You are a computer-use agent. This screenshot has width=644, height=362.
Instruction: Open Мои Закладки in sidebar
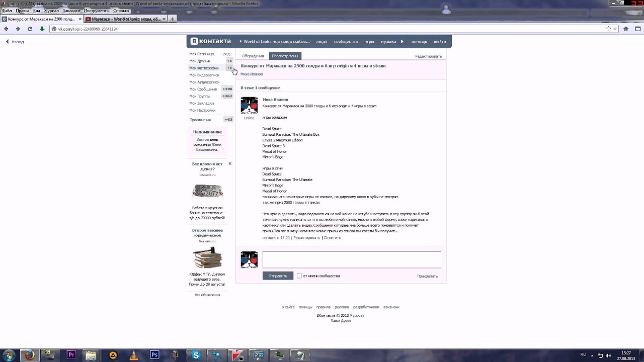[x=202, y=103]
